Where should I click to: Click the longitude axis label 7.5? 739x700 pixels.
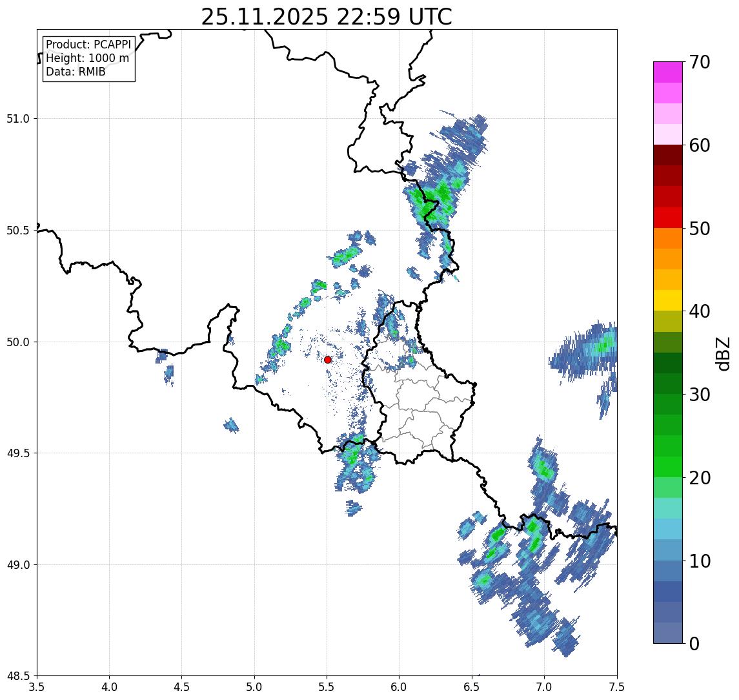click(x=617, y=687)
